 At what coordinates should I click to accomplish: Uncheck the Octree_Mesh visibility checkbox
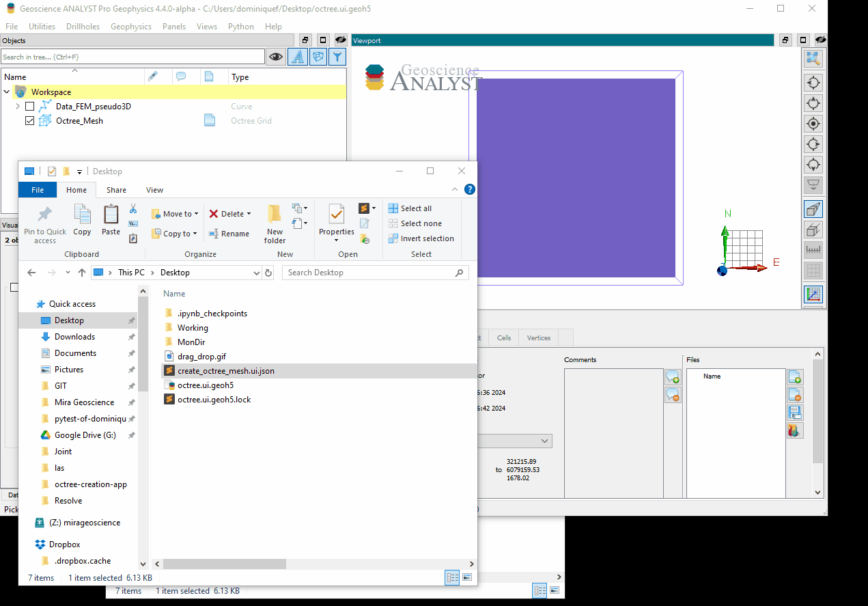point(29,121)
